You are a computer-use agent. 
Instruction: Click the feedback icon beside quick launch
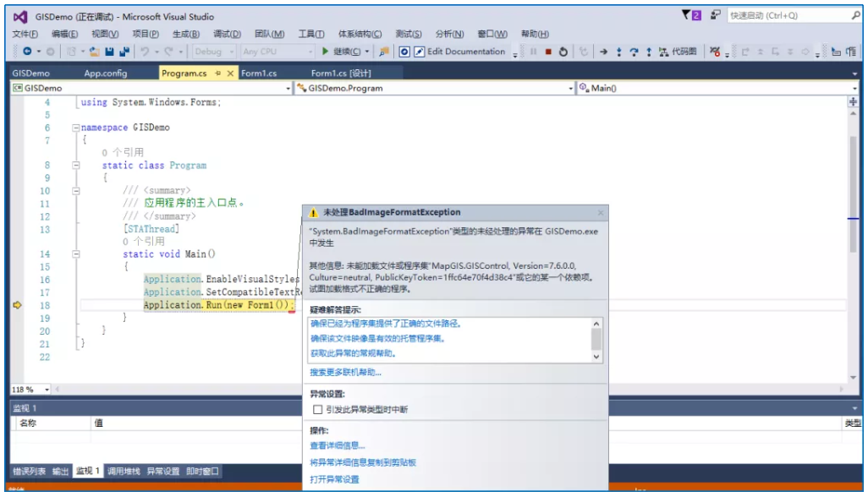pos(715,15)
